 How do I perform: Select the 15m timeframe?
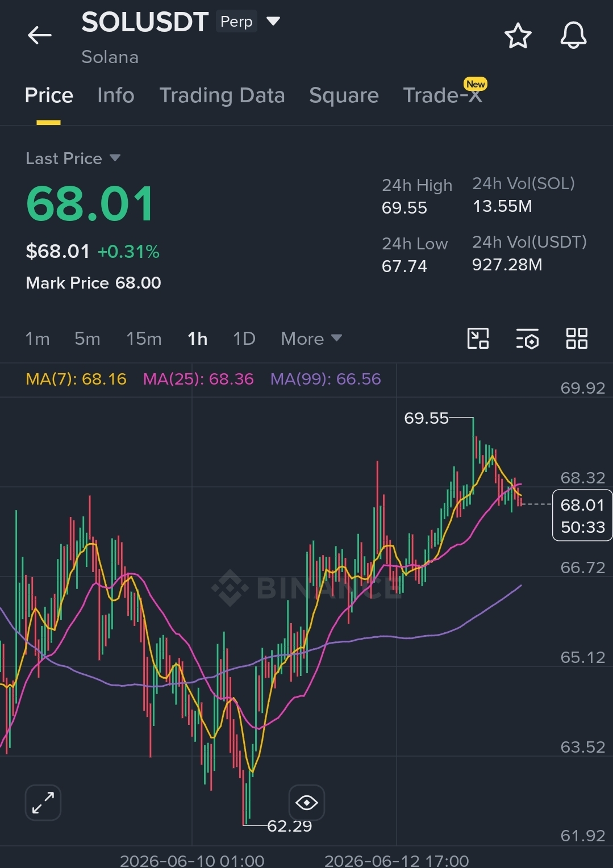[144, 339]
